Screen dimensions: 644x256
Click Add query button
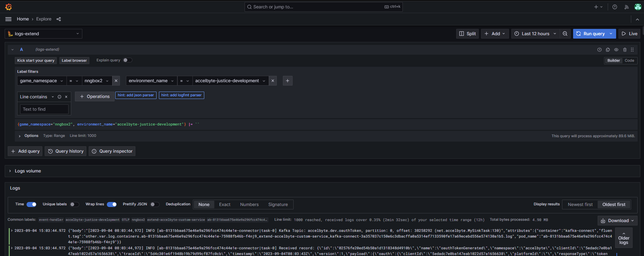(25, 151)
